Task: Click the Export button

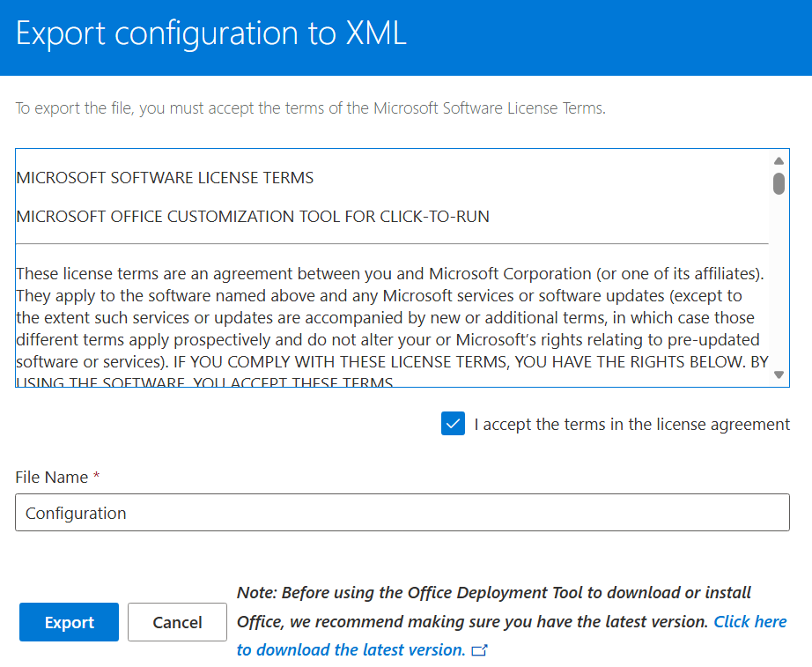Action: coord(69,622)
